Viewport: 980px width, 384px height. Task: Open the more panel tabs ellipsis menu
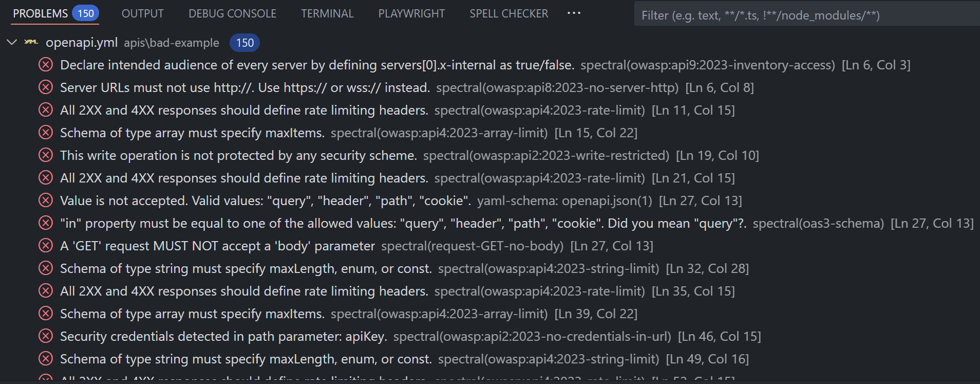pyautogui.click(x=574, y=13)
